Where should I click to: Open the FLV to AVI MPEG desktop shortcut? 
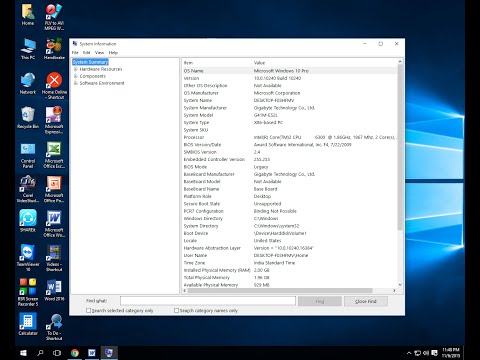[x=54, y=17]
